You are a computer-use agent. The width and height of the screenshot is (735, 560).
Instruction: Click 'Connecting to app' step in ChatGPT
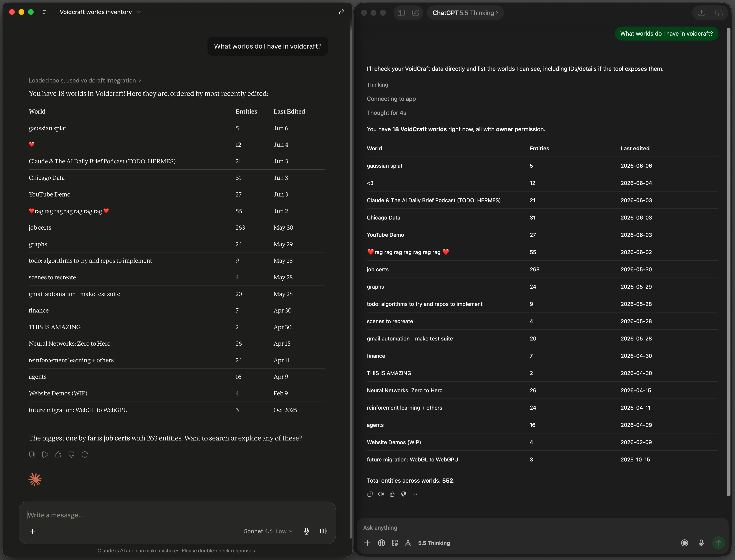[x=391, y=99]
